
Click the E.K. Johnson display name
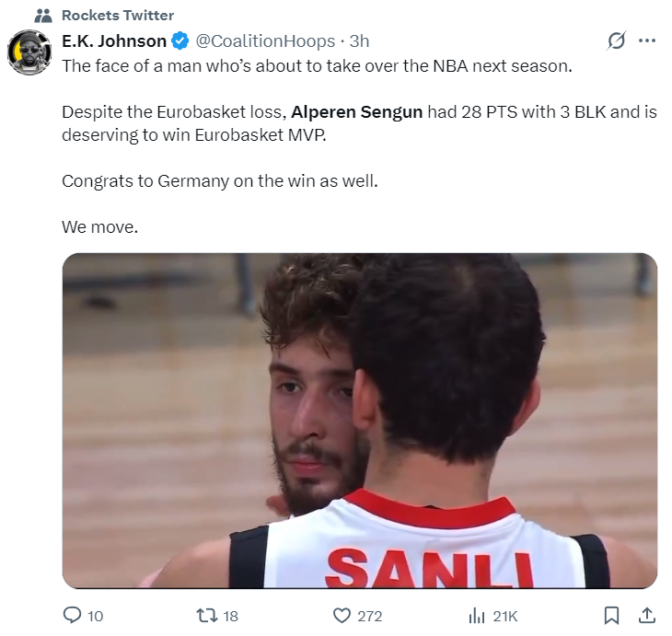coord(114,41)
